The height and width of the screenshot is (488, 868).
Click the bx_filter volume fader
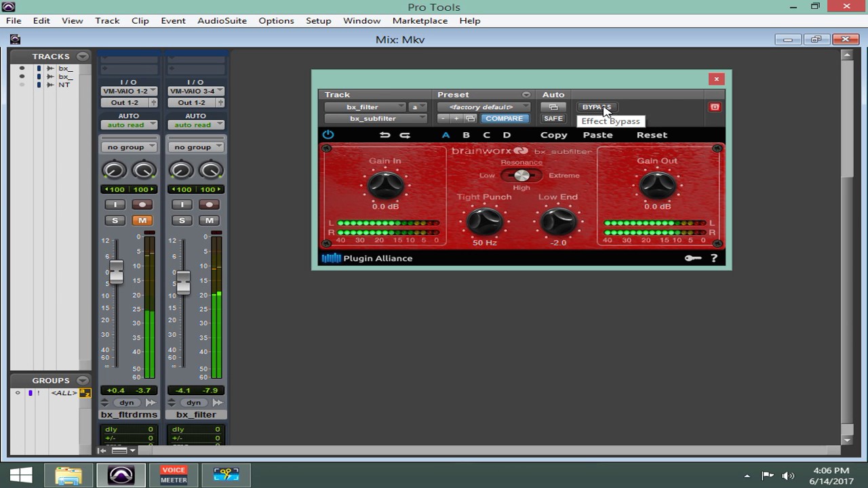pos(184,282)
